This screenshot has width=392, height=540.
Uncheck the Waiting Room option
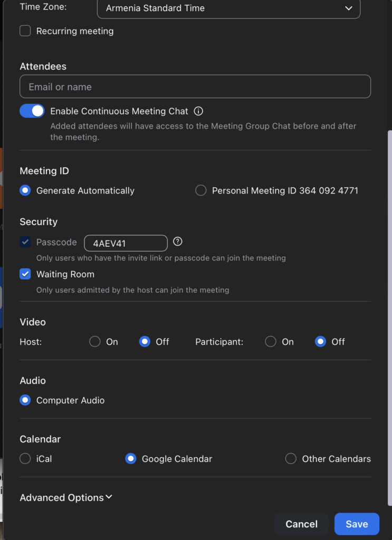click(x=25, y=274)
